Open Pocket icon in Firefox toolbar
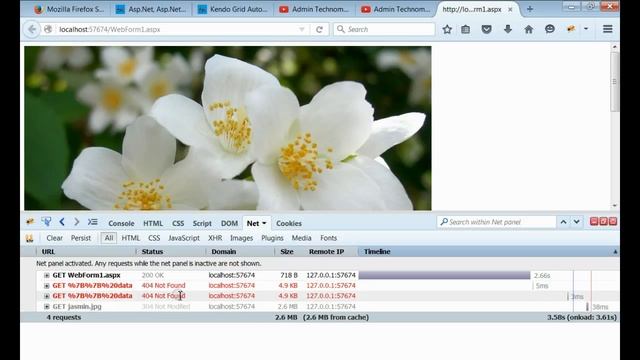Viewport: 640px width, 360px height. 487,29
